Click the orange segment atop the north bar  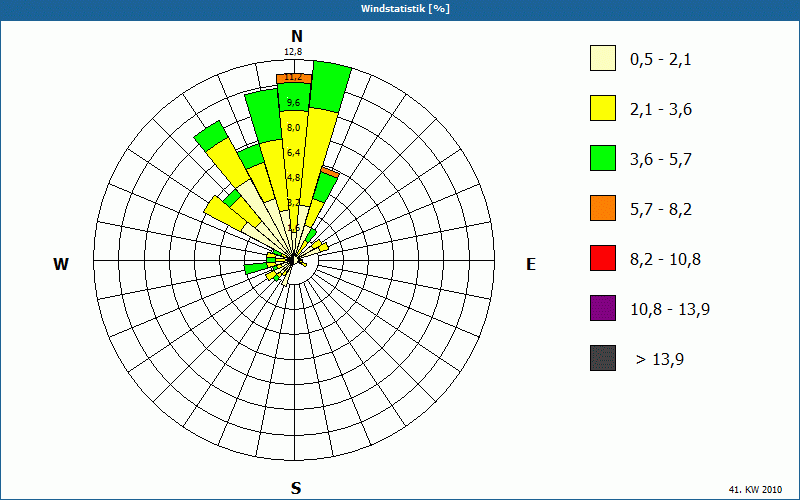(294, 79)
